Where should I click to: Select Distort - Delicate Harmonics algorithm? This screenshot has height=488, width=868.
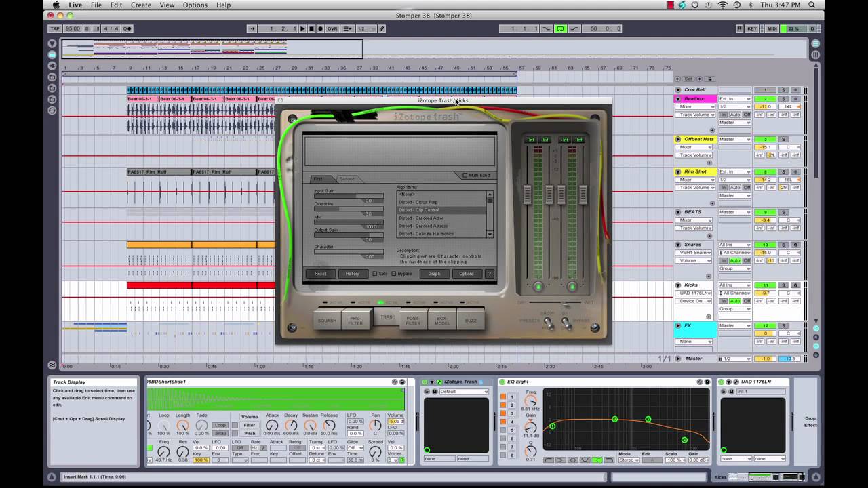(x=441, y=234)
